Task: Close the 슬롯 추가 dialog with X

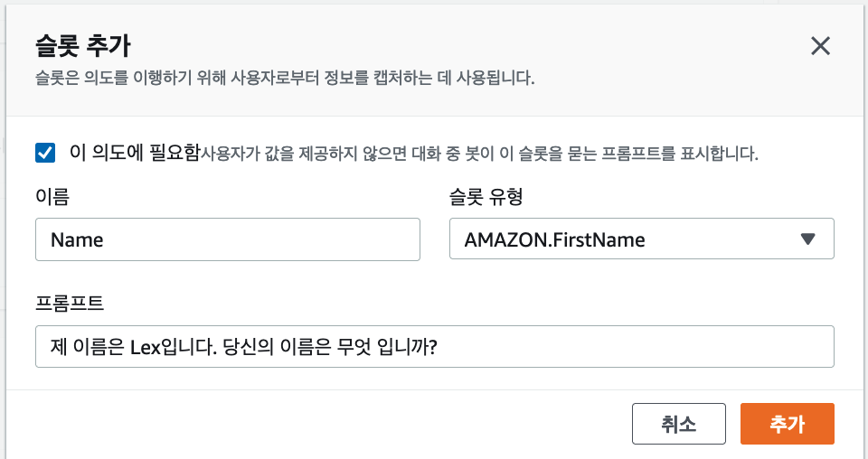Action: pos(820,46)
